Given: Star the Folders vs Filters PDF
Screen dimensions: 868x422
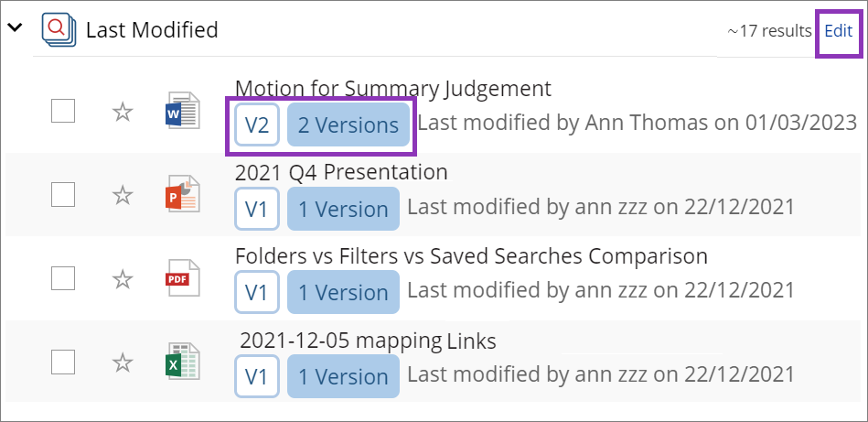Looking at the screenshot, I should tap(123, 278).
